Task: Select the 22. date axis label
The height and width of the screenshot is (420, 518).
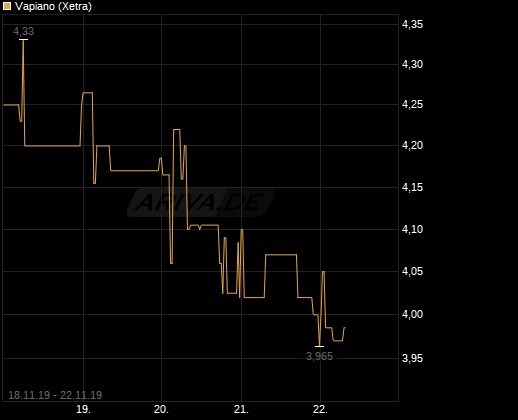Action: point(320,409)
